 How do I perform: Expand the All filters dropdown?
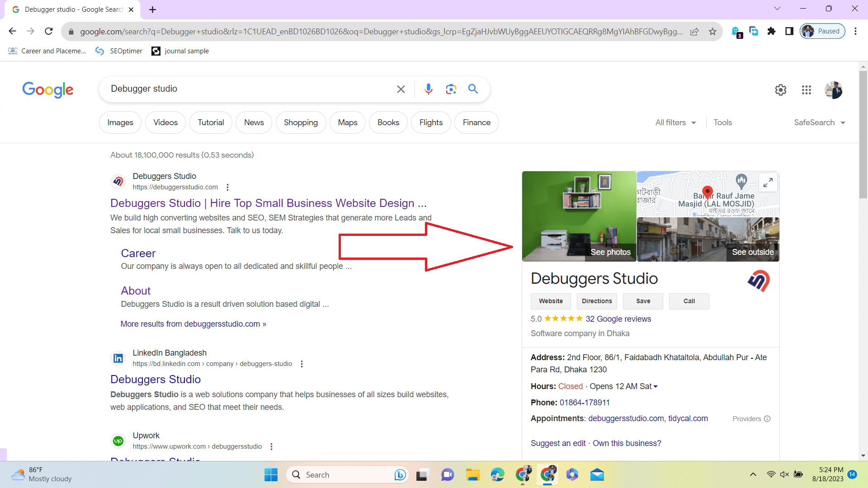point(675,122)
